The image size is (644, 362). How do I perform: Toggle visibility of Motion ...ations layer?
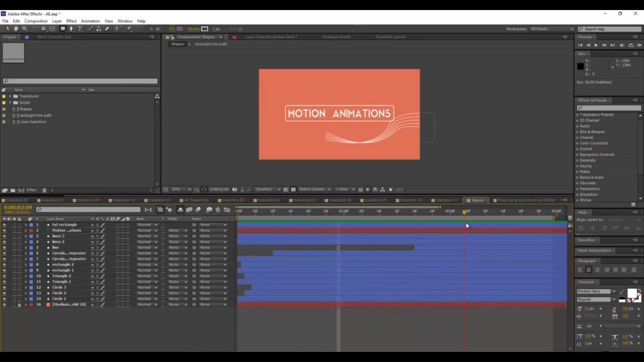tap(5, 230)
